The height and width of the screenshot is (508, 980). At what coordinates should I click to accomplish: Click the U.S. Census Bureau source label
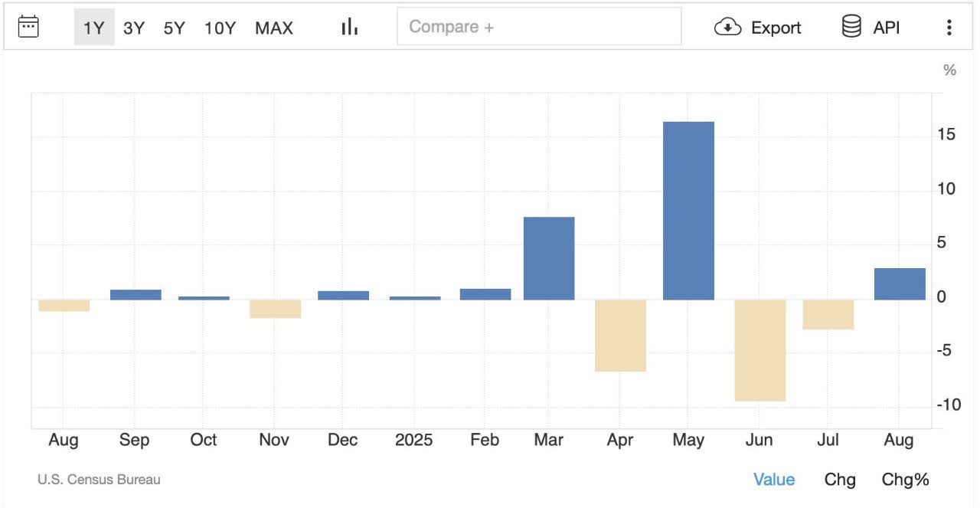pos(99,480)
